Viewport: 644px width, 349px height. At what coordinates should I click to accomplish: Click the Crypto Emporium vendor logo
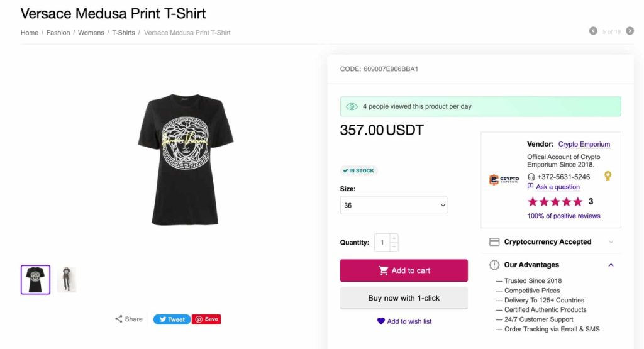[504, 179]
